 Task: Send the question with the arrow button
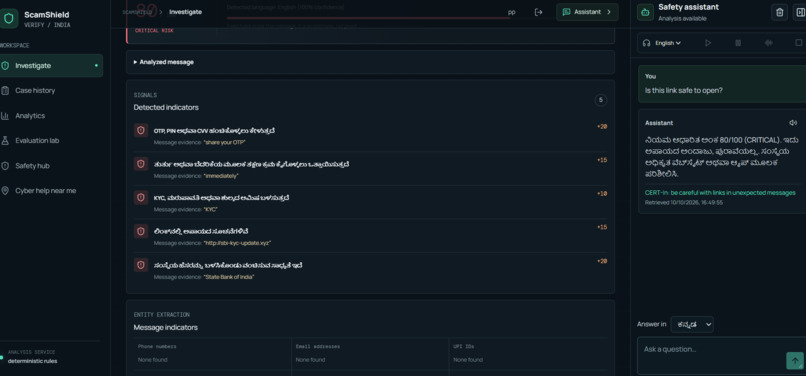[795, 361]
